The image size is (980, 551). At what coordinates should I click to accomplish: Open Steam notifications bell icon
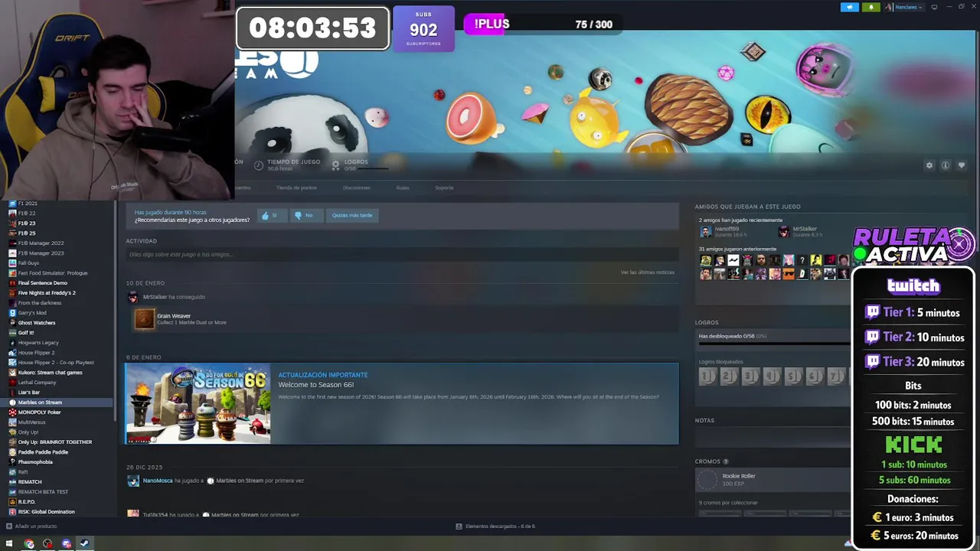[871, 7]
